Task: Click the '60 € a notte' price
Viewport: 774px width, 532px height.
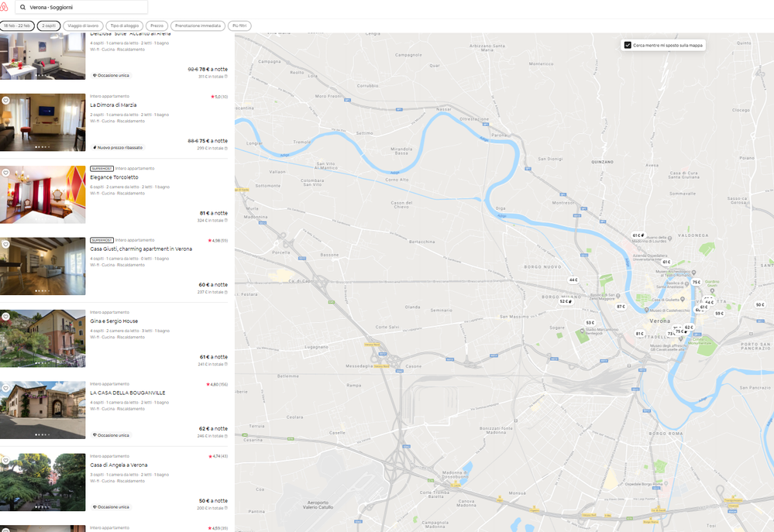Action: tap(213, 285)
